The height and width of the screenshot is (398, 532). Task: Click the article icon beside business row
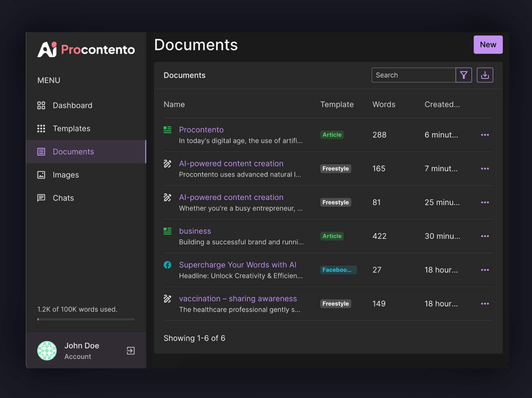pyautogui.click(x=167, y=231)
